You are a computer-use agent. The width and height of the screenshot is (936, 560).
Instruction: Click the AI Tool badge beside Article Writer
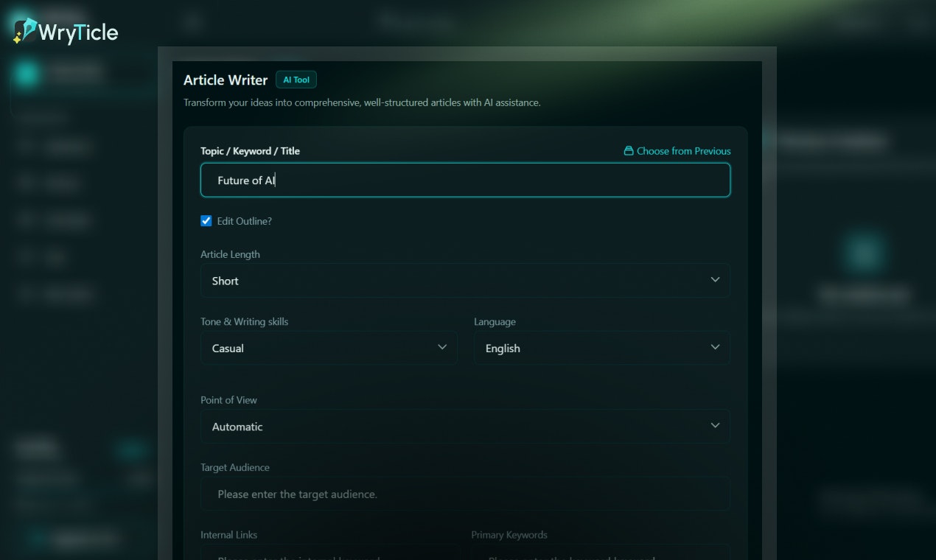pyautogui.click(x=296, y=79)
